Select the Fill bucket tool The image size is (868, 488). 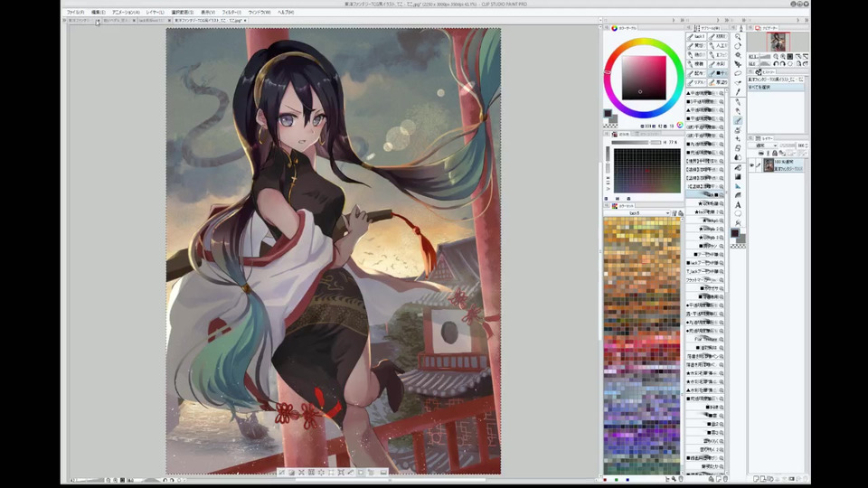coord(738,168)
